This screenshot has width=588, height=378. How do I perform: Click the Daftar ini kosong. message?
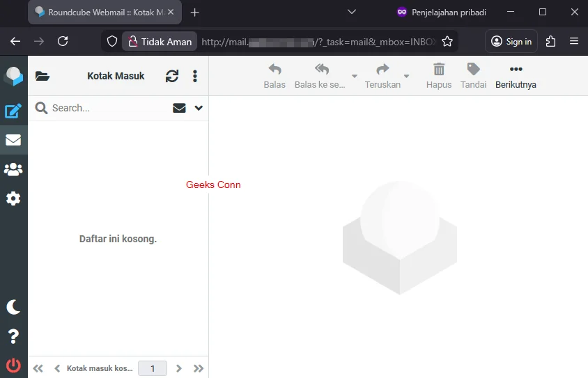[118, 239]
